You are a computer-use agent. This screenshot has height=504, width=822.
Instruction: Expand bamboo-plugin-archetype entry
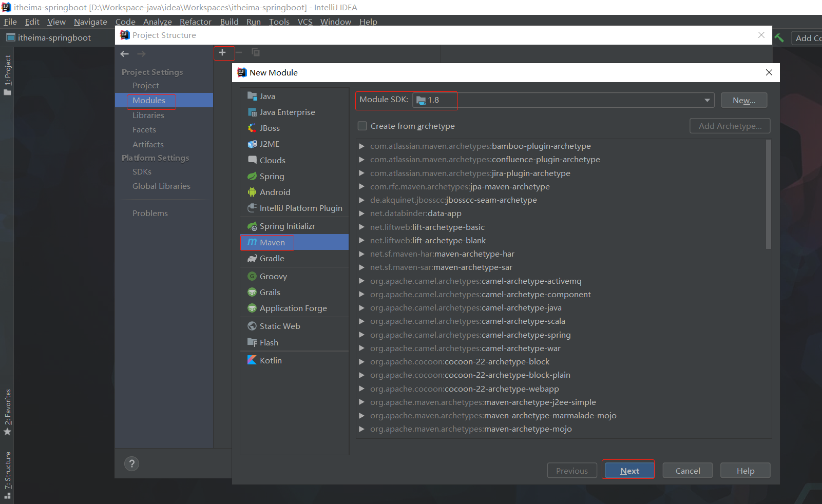click(362, 146)
